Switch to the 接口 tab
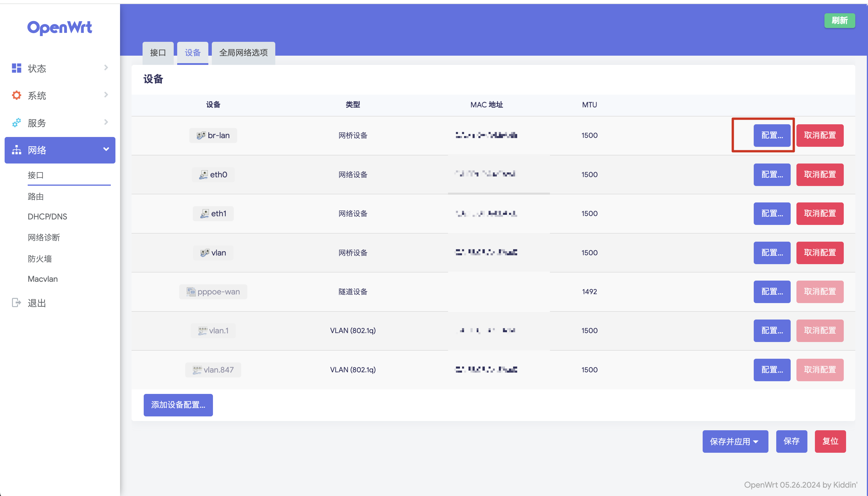The width and height of the screenshot is (868, 496). pos(158,53)
